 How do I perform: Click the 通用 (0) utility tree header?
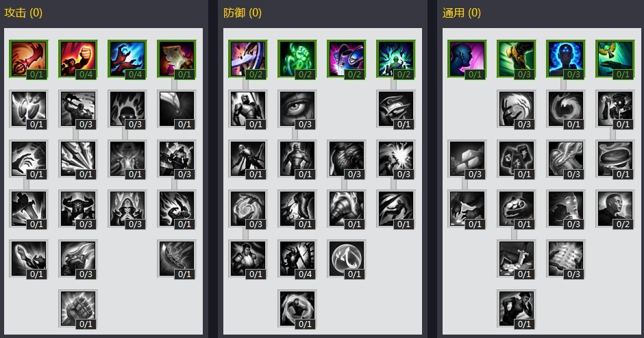coord(461,13)
